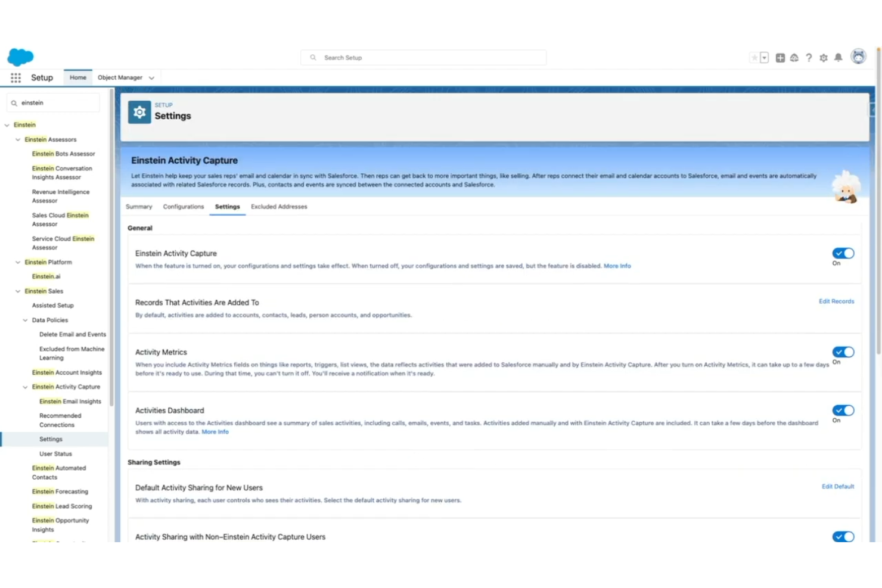Open the user profile avatar
Screen dimensions: 882x588
858,57
